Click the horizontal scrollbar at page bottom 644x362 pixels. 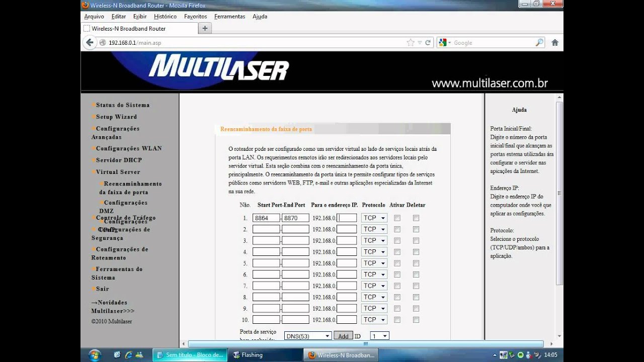coord(366,344)
